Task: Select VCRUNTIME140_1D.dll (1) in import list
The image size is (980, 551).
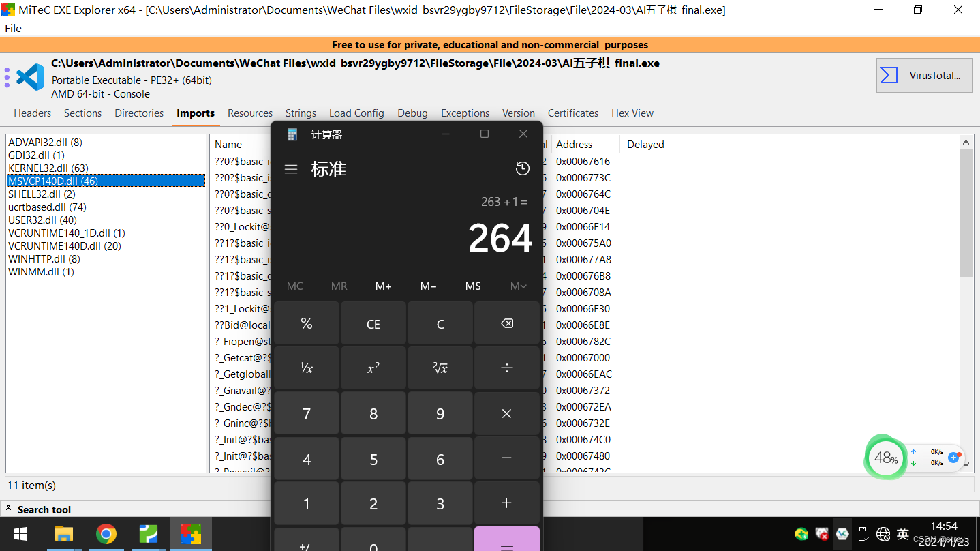Action: pyautogui.click(x=67, y=233)
